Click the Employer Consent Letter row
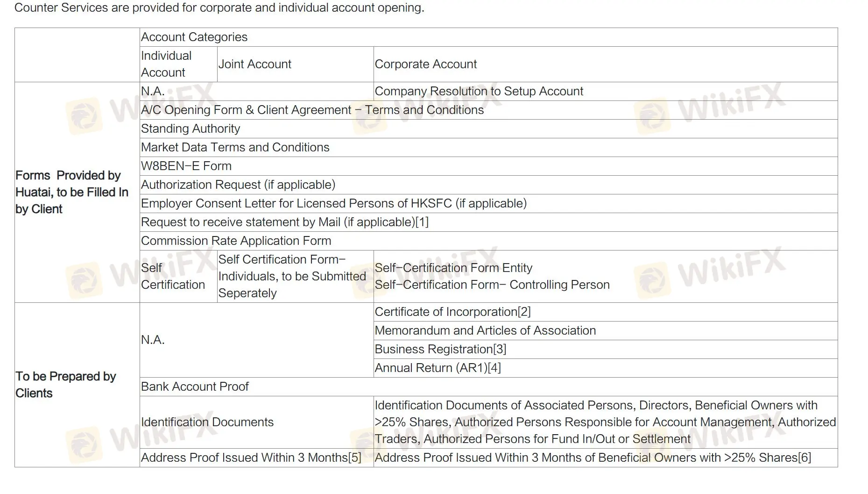 coord(334,204)
